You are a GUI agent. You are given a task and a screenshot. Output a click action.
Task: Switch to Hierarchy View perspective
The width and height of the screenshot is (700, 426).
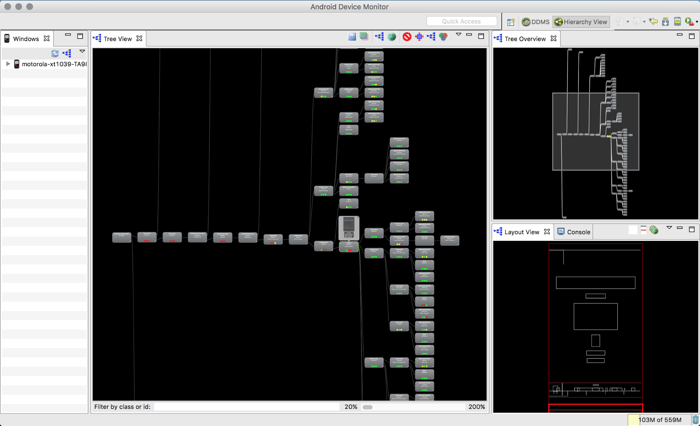coord(581,21)
